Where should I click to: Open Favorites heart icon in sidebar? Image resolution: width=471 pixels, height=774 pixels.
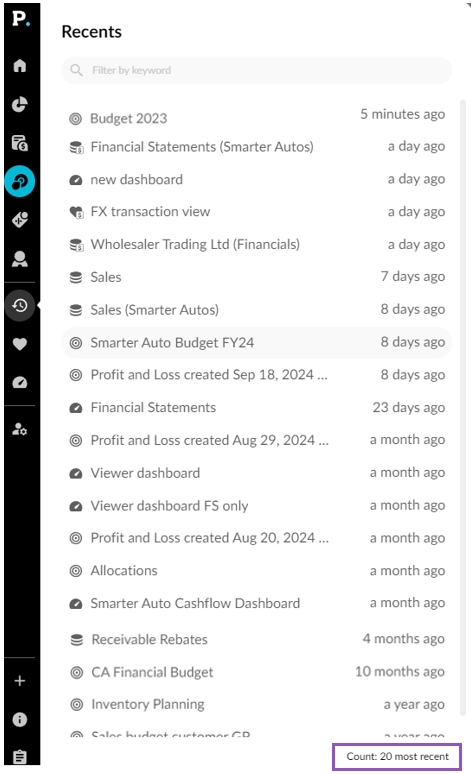20,344
